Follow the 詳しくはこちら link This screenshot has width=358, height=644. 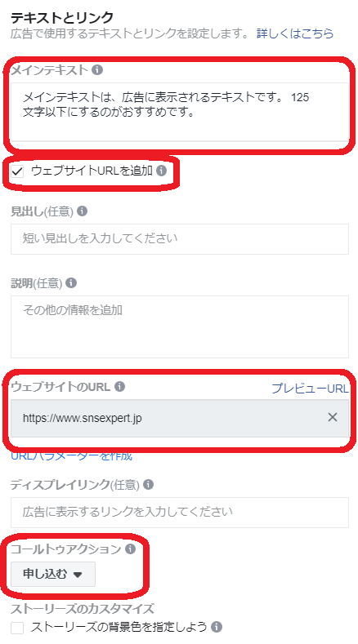(295, 33)
